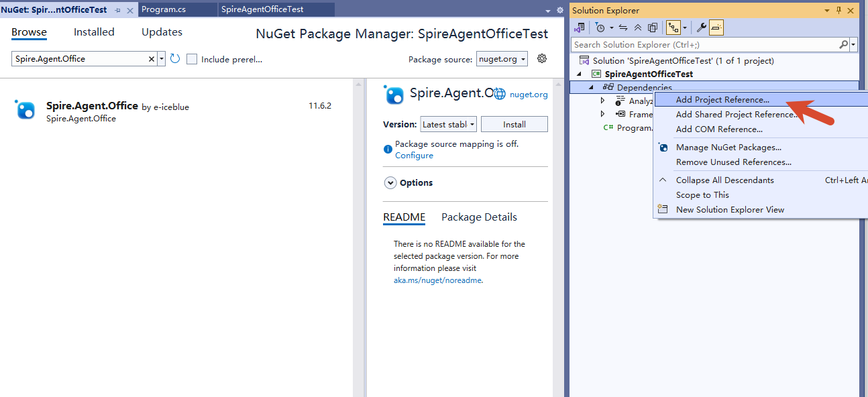Click Sync with Active Document arrows icon
Screen dimensions: 868x397
(x=623, y=27)
